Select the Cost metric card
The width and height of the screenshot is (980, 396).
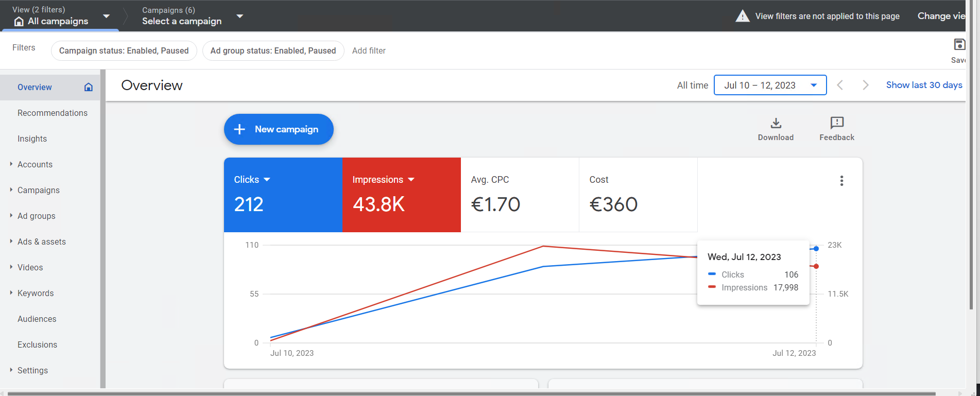(638, 195)
